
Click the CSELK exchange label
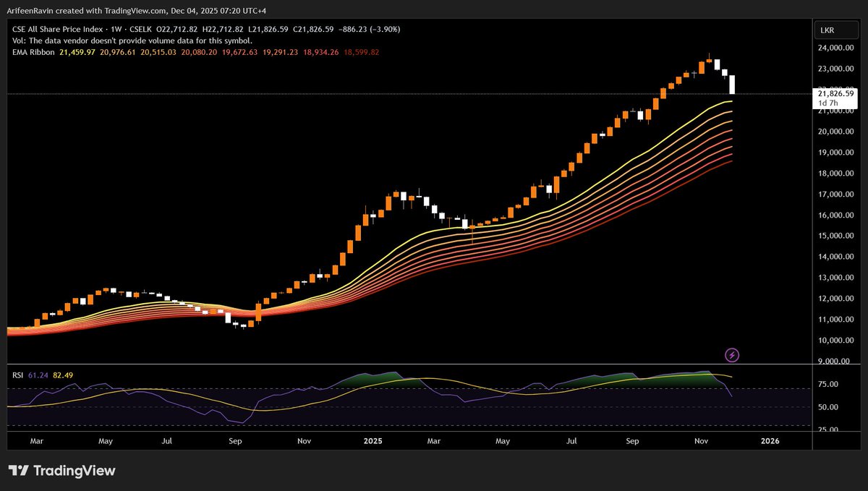[142, 29]
